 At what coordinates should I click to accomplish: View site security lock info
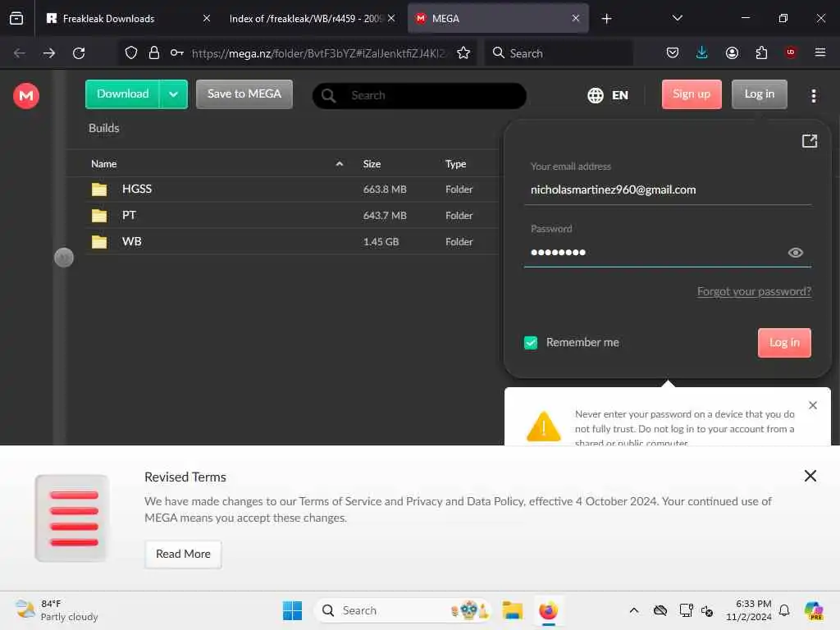(154, 53)
